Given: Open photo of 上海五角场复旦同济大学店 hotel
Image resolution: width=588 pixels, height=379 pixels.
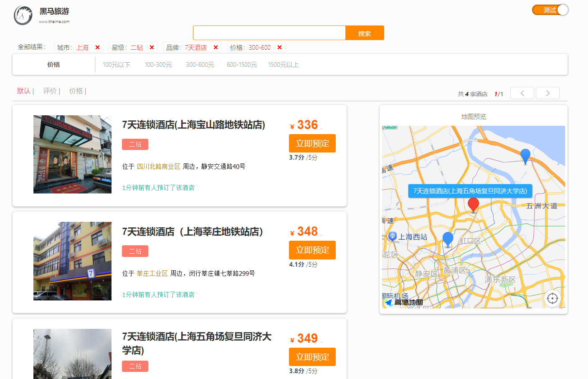Looking at the screenshot, I should (x=72, y=354).
